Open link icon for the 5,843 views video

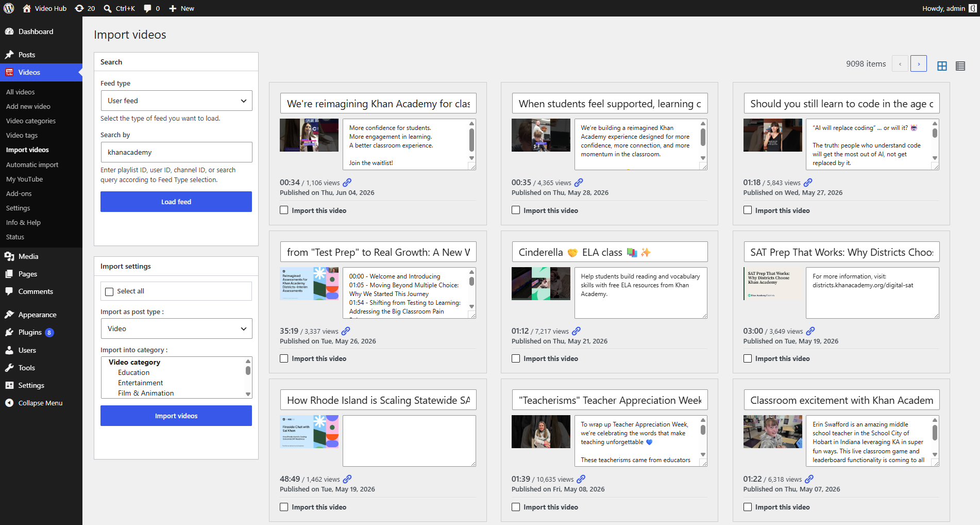(808, 183)
